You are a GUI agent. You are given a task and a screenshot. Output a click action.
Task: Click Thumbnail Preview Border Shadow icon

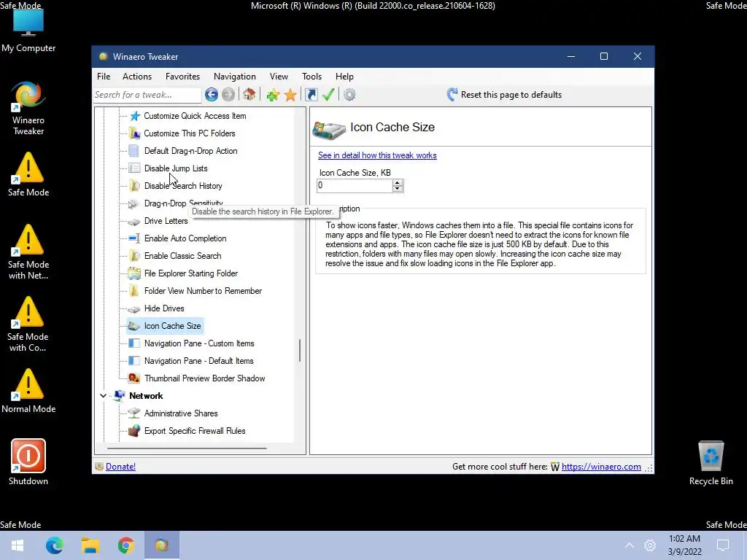pyautogui.click(x=134, y=378)
